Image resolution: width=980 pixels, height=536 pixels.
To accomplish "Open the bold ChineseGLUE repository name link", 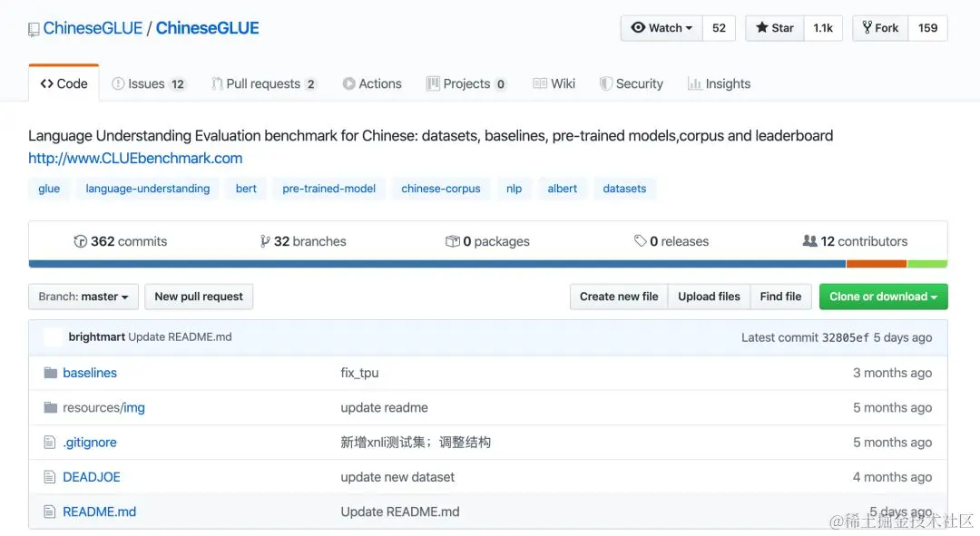I will click(208, 28).
